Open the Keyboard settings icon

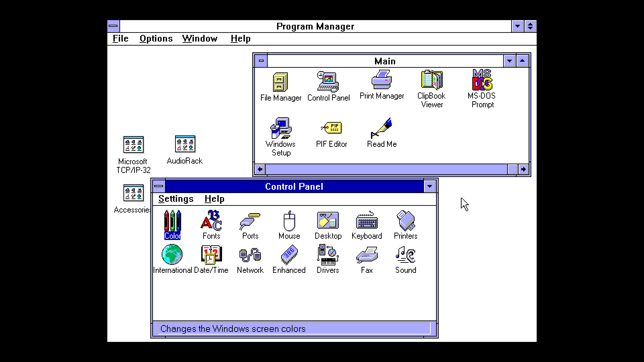pos(367,221)
